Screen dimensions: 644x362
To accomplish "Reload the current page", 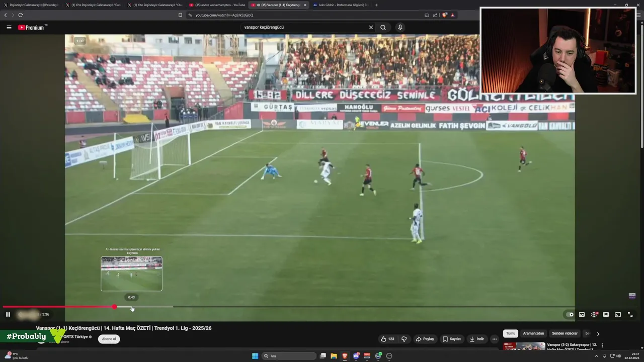I will click(21, 15).
